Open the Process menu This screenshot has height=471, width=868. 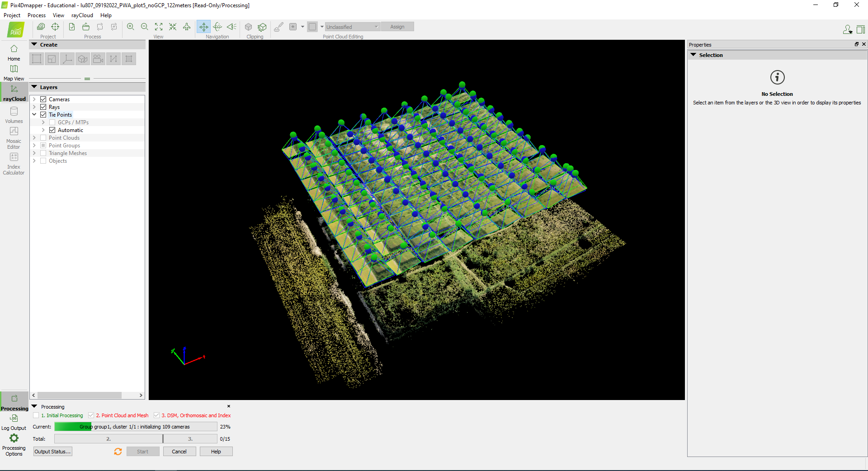[37, 15]
